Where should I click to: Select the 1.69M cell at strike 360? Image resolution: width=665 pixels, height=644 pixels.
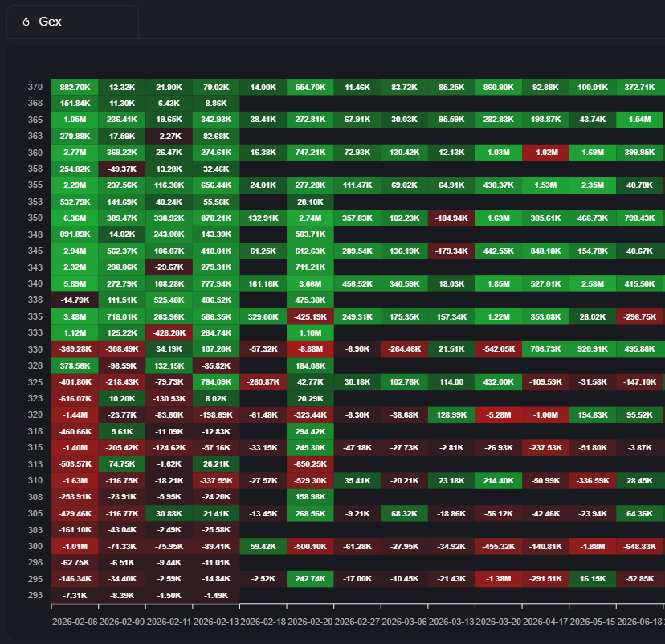click(x=593, y=153)
